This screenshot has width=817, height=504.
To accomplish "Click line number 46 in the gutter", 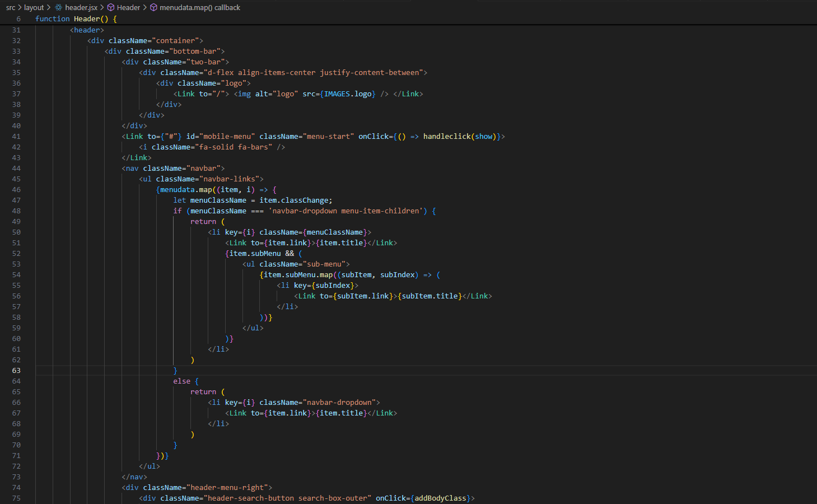I will (16, 189).
